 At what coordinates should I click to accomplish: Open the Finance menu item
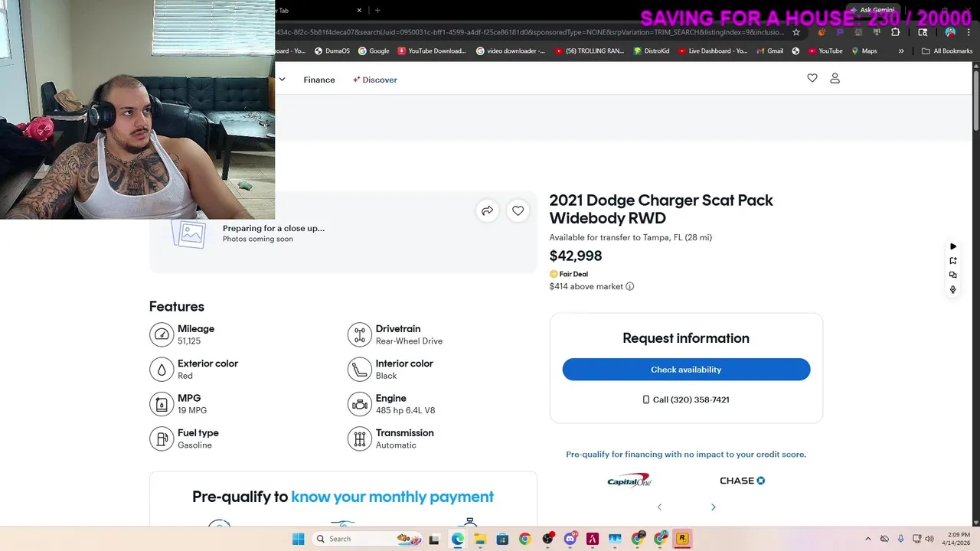point(319,80)
